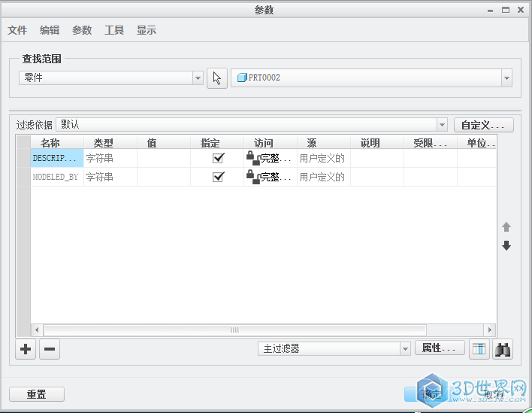This screenshot has width=532, height=413.
Task: Click the add parameter plus icon
Action: [x=26, y=349]
